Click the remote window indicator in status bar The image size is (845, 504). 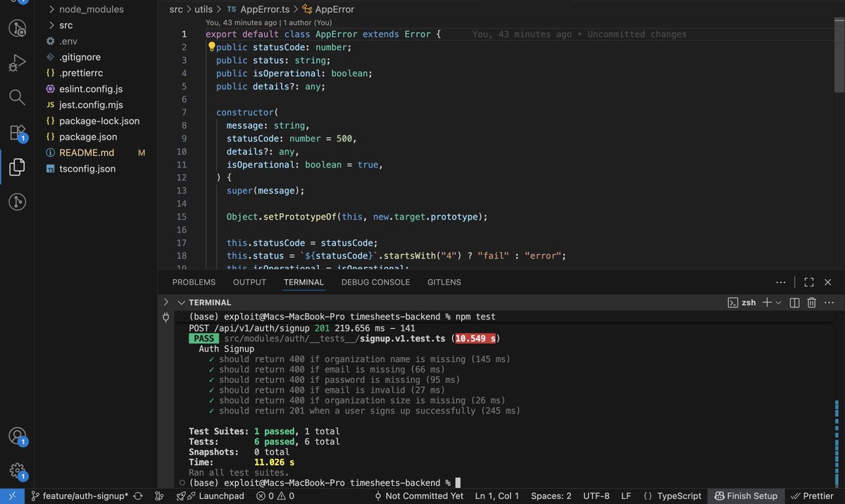click(x=13, y=496)
